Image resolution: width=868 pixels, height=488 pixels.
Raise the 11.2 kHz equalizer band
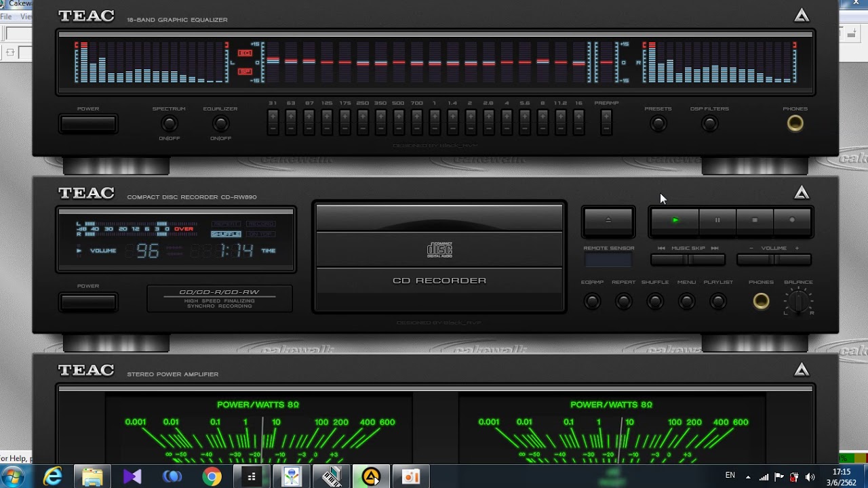point(560,117)
